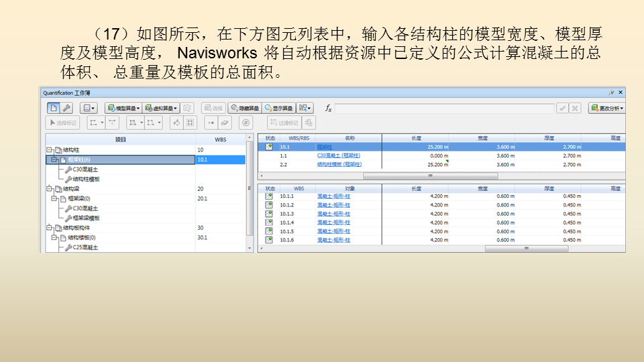Collapse the 结构楼板(0) tree node
Screen dimensions: 644x362
point(54,237)
